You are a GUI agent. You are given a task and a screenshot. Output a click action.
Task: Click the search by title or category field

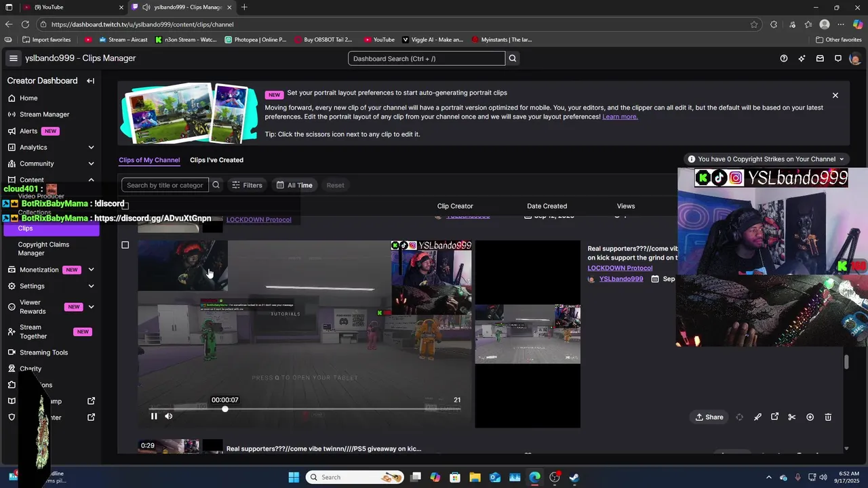tap(165, 185)
